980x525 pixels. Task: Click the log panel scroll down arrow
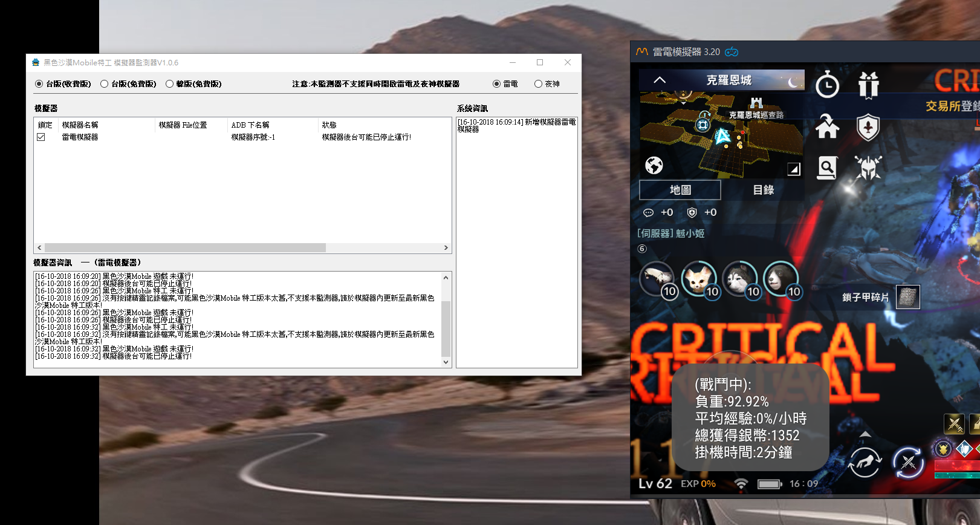click(x=446, y=362)
